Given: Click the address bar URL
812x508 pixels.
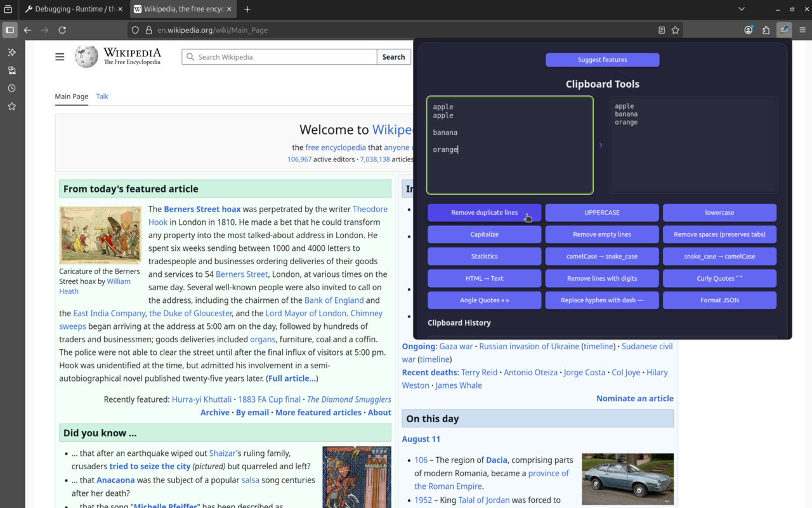Looking at the screenshot, I should 213,30.
